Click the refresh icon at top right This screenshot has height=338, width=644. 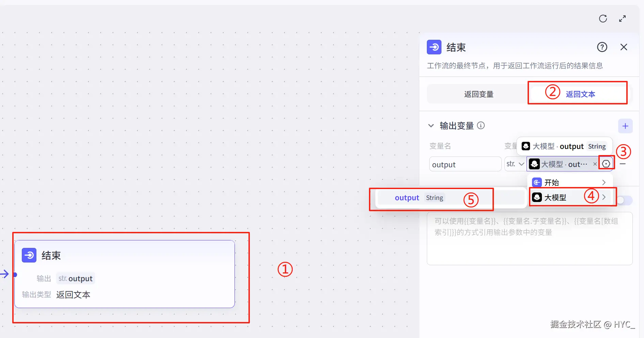click(x=603, y=19)
